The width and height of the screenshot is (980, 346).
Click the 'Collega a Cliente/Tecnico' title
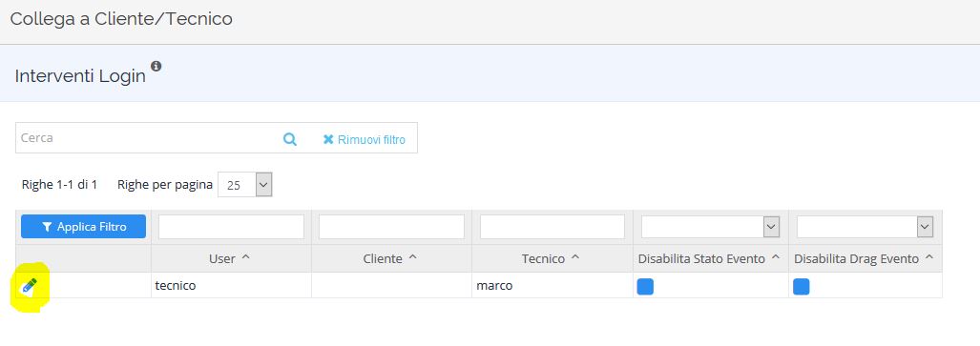[121, 19]
